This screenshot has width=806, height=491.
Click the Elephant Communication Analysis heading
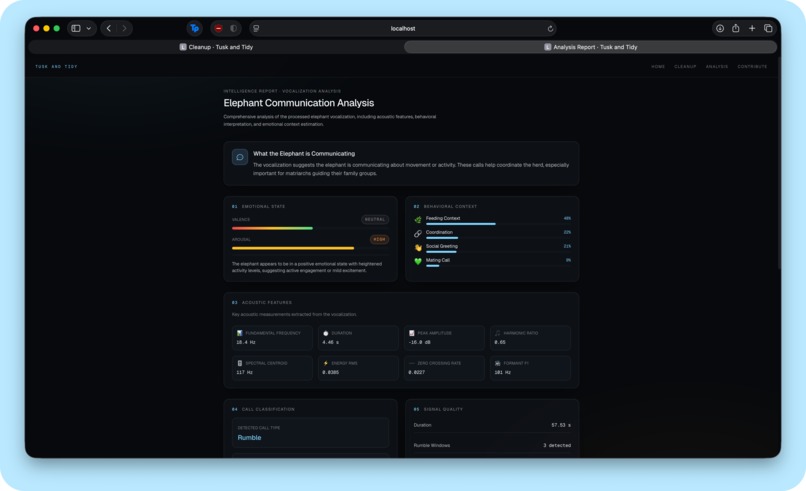(x=299, y=103)
